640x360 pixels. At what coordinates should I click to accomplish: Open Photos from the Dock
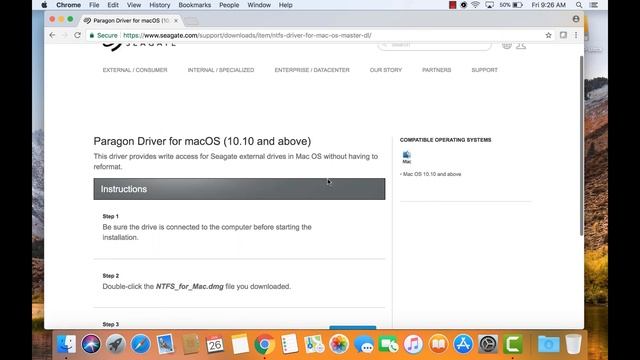coord(339,344)
